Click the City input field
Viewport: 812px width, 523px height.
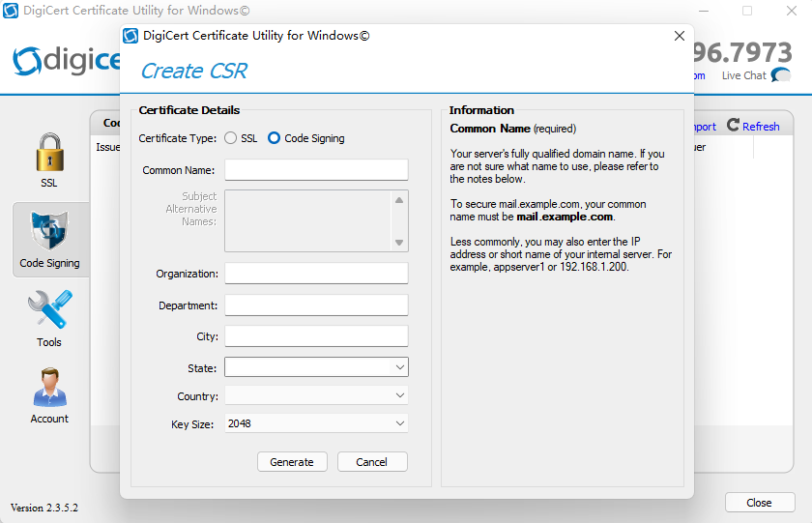(316, 336)
